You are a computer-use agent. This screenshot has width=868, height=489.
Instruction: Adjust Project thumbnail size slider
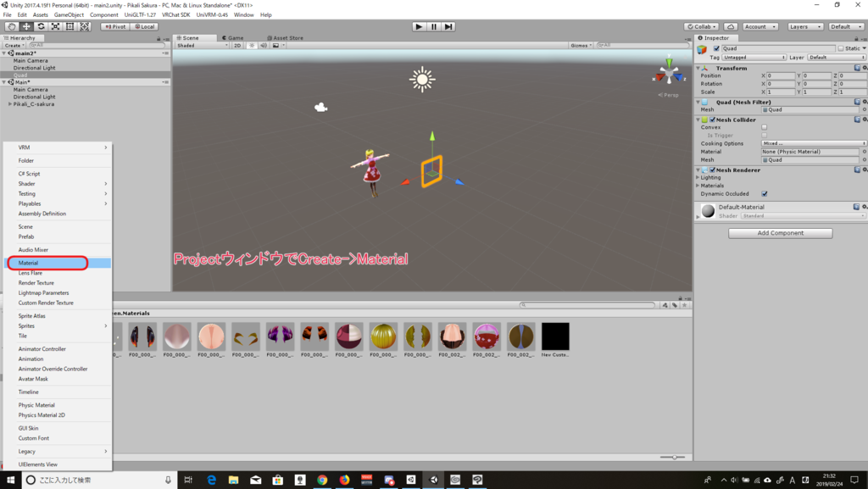(x=672, y=457)
